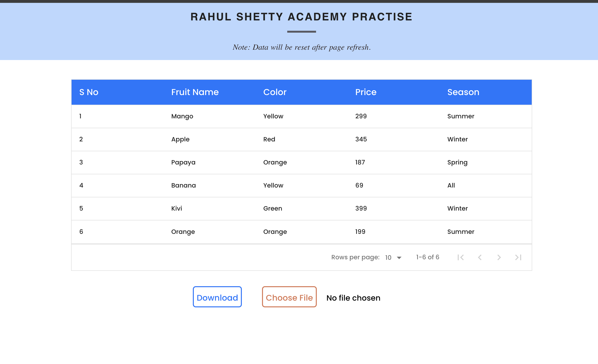
Task: Open rows per page dropdown arrow
Action: click(x=399, y=258)
